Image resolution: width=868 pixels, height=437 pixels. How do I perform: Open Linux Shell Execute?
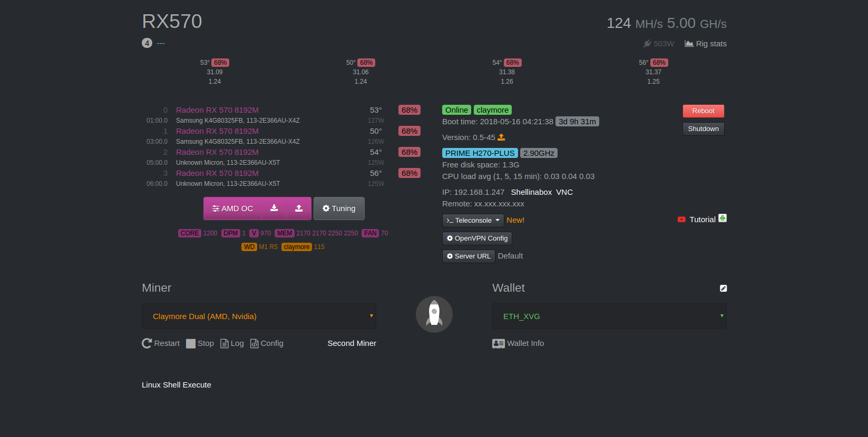(177, 385)
